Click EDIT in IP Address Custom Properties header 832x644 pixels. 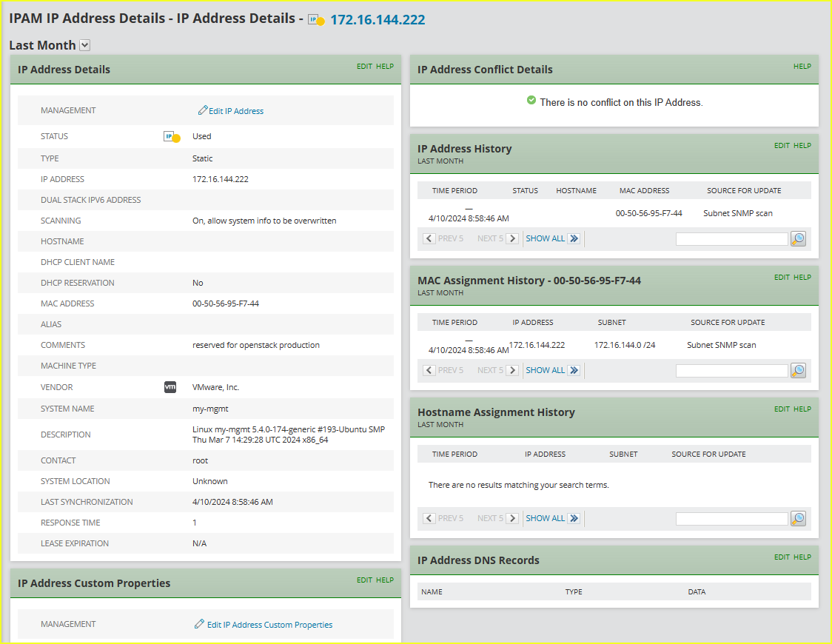click(x=364, y=580)
